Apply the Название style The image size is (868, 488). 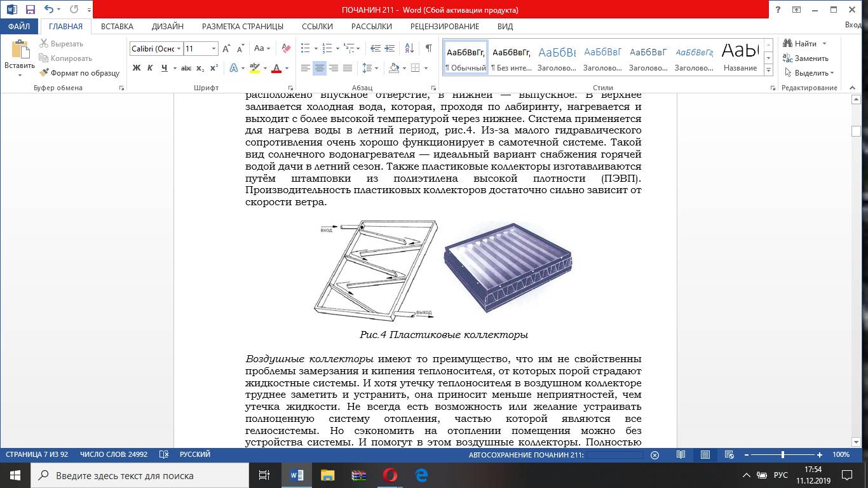pos(740,58)
